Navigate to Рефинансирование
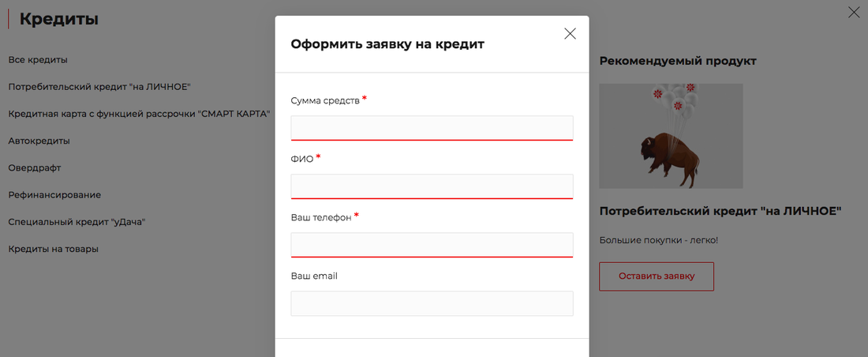 coord(54,194)
